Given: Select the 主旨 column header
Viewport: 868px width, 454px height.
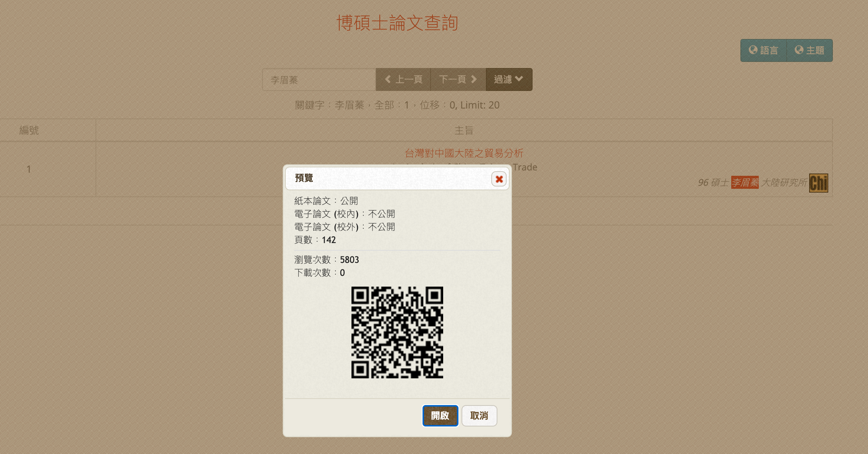Looking at the screenshot, I should [463, 130].
